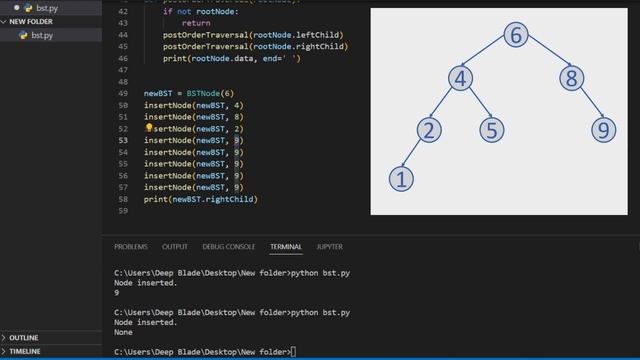Click node 5 in the tree diagram
The image size is (640, 360).
pos(491,130)
